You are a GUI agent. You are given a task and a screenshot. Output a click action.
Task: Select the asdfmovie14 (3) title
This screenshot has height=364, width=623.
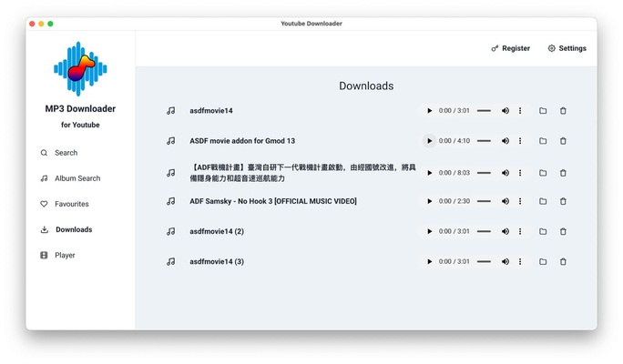(217, 261)
